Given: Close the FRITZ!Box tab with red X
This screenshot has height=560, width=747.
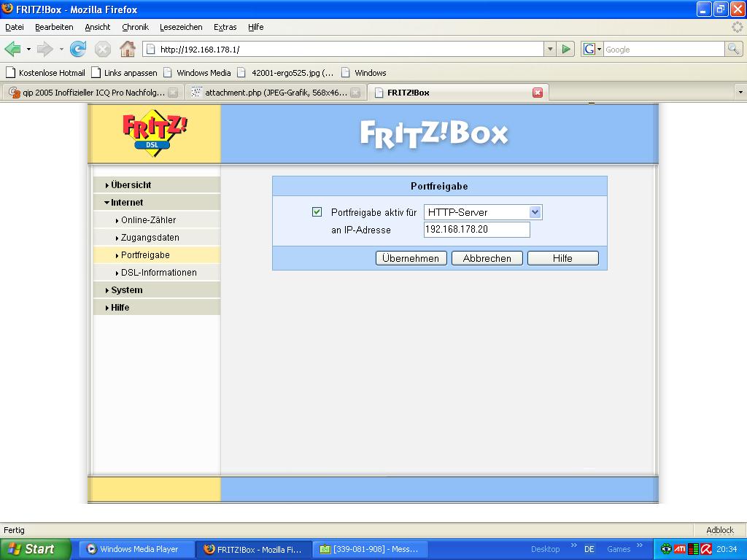Looking at the screenshot, I should coord(538,93).
